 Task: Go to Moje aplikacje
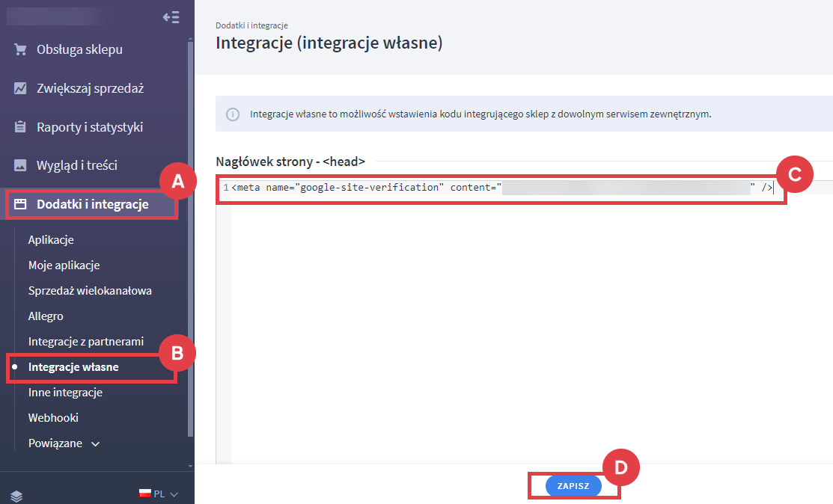coord(64,265)
